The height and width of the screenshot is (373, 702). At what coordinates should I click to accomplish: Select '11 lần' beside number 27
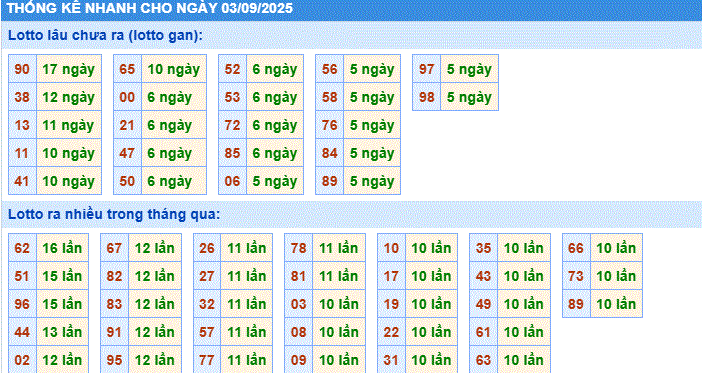(x=247, y=276)
